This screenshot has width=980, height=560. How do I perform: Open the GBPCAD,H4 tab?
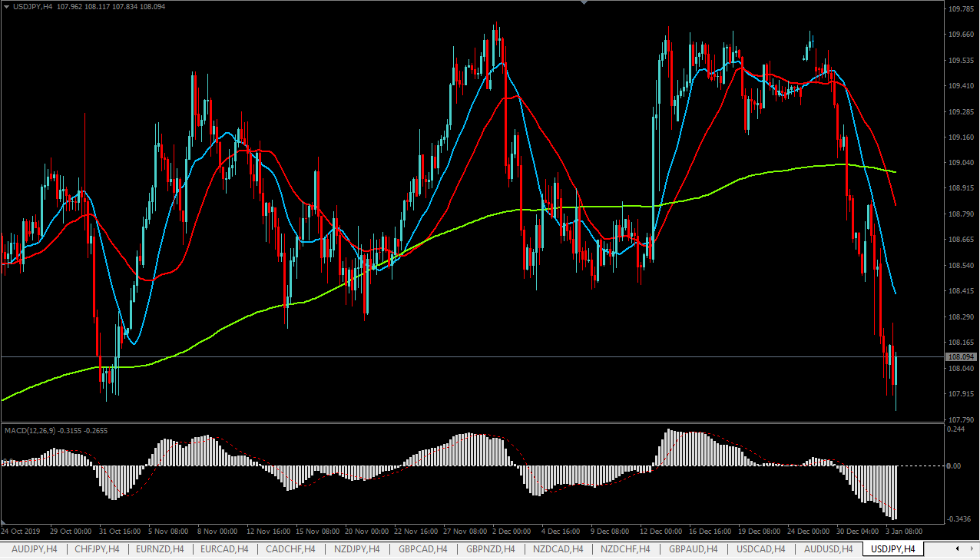(x=423, y=549)
